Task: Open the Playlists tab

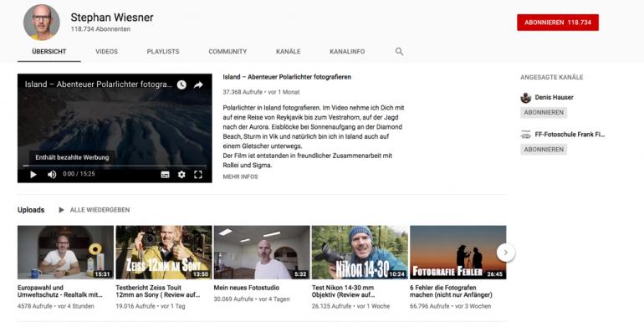Action: [163, 52]
